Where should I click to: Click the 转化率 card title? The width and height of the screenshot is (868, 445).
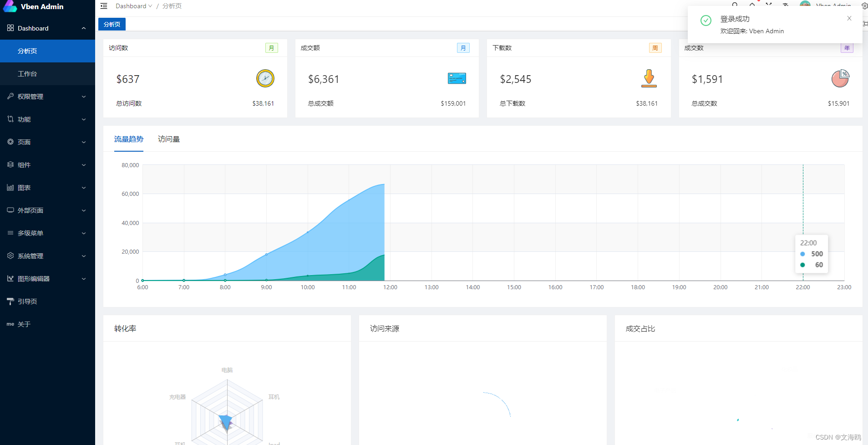click(125, 328)
